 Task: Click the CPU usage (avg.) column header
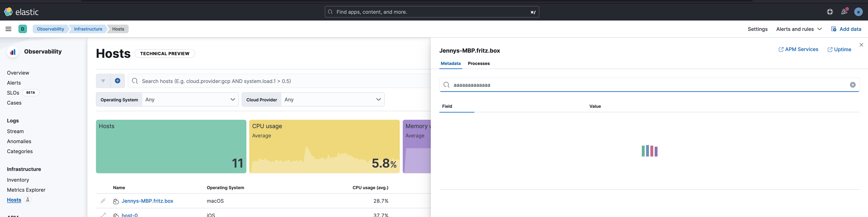(370, 188)
